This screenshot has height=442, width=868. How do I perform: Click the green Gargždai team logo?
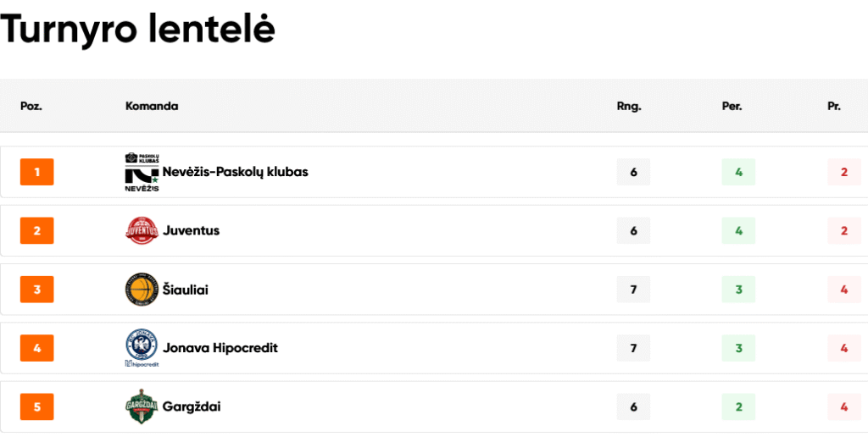click(142, 406)
